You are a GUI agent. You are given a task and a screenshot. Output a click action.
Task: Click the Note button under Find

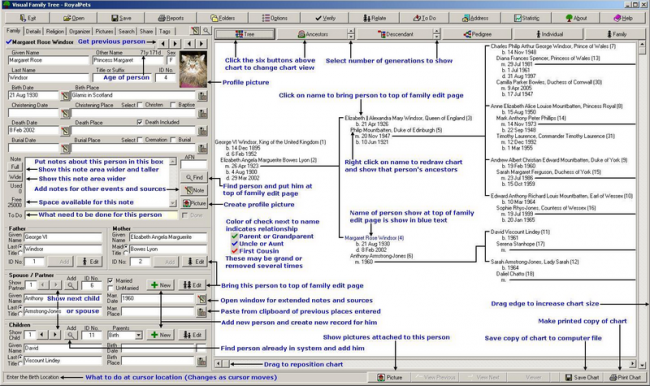tap(194, 190)
